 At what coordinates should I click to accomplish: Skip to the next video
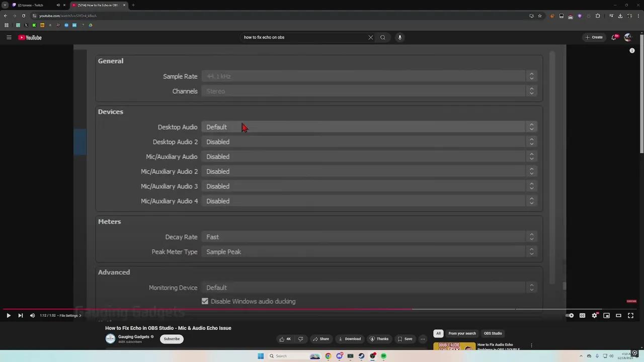click(20, 316)
